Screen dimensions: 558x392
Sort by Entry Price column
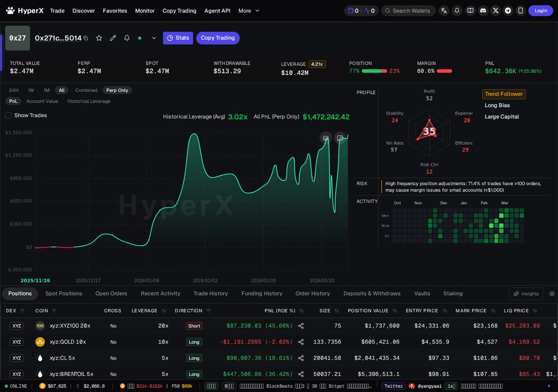[445, 311]
